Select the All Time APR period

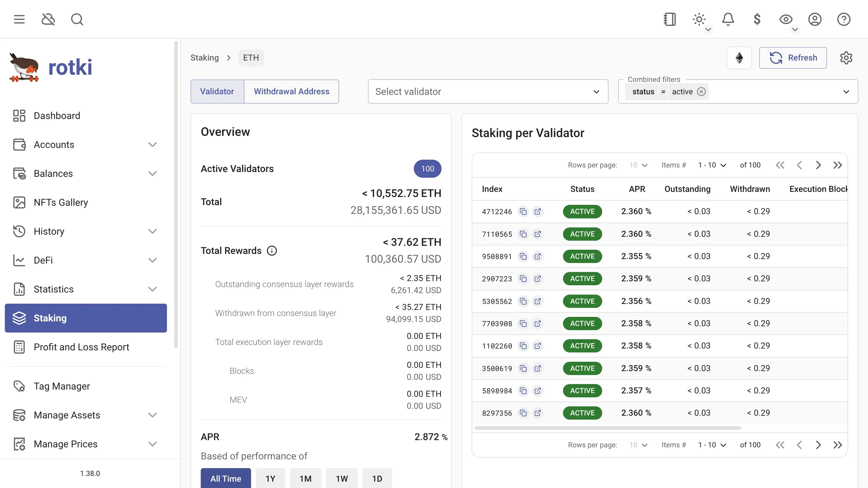click(x=226, y=478)
